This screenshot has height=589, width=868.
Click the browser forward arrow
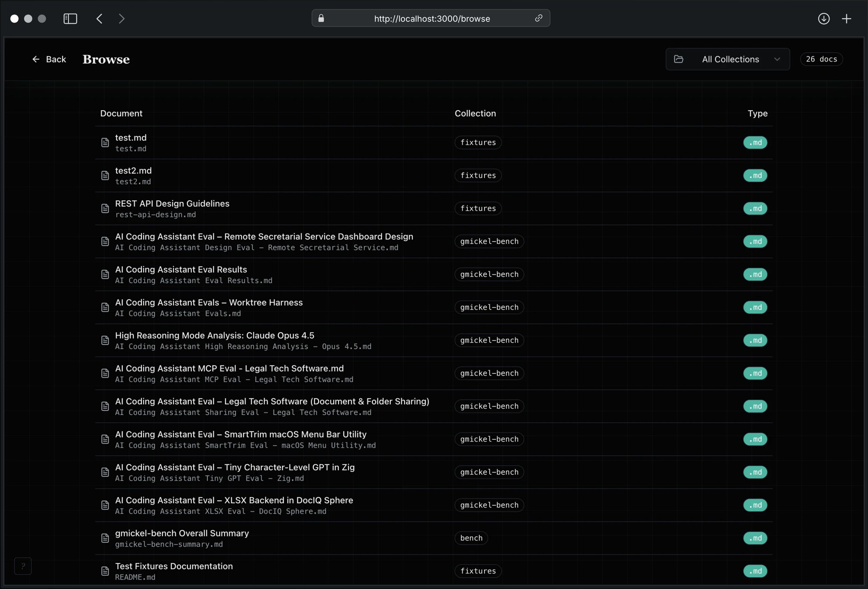pyautogui.click(x=121, y=19)
